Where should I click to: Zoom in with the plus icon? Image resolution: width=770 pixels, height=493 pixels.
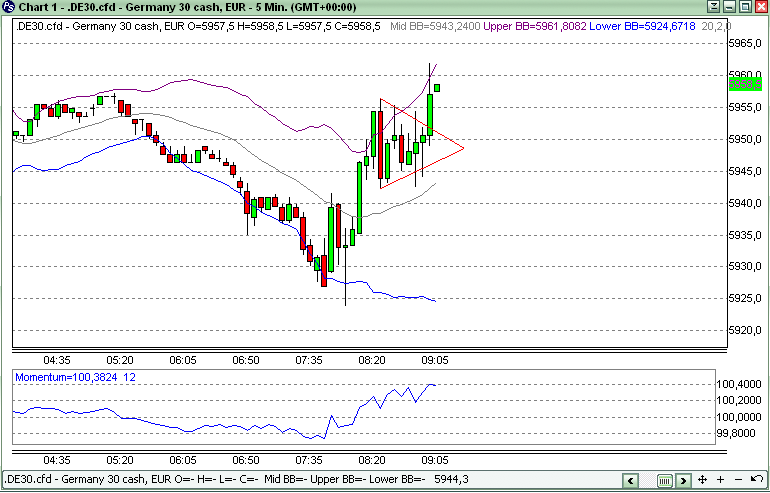[x=720, y=479]
